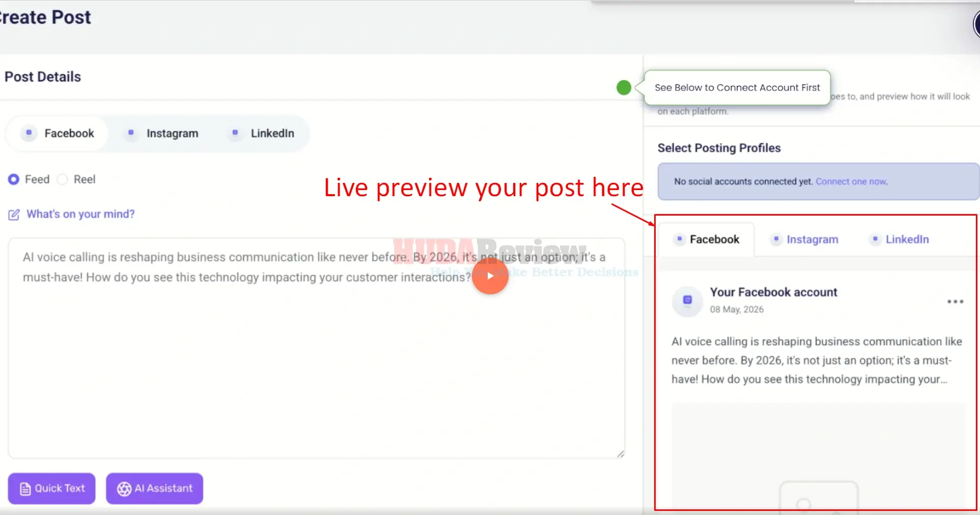The image size is (980, 515).
Task: Grab the text area corner grip handle
Action: point(620,454)
